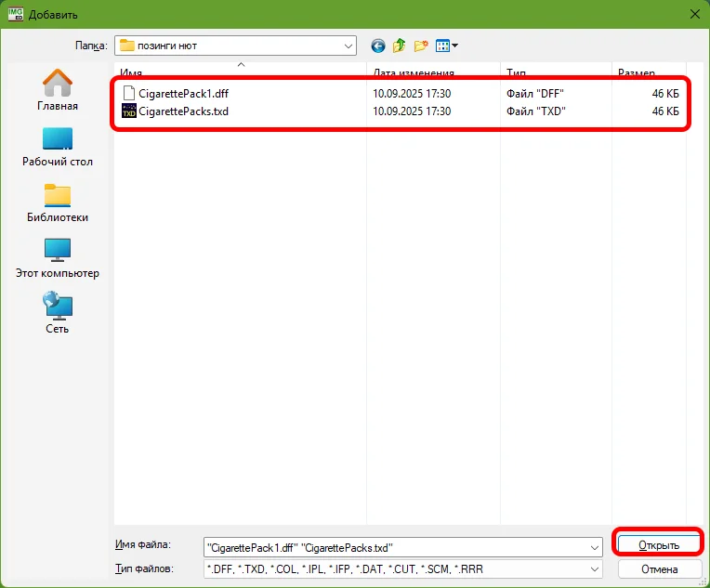Screen dimensions: 710x588
Task: Open the Главная location in sidebar
Action: [58, 89]
